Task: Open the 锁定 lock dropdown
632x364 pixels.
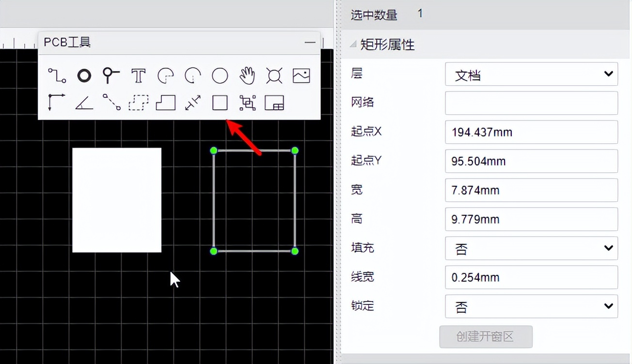Action: tap(531, 306)
